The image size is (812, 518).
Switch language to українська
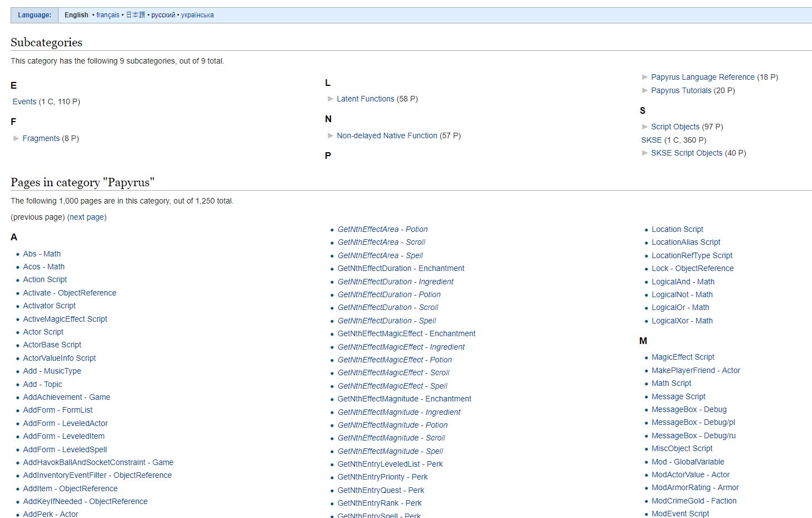[x=197, y=15]
